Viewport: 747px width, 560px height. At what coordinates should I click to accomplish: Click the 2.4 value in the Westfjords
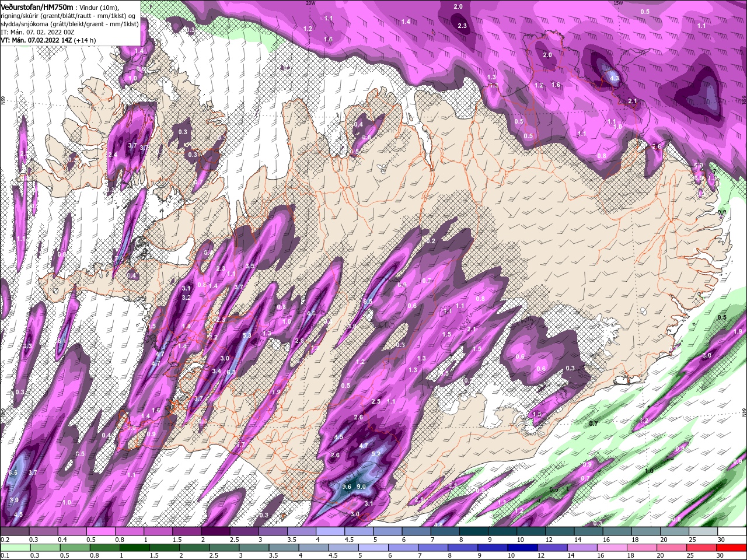coord(113,155)
